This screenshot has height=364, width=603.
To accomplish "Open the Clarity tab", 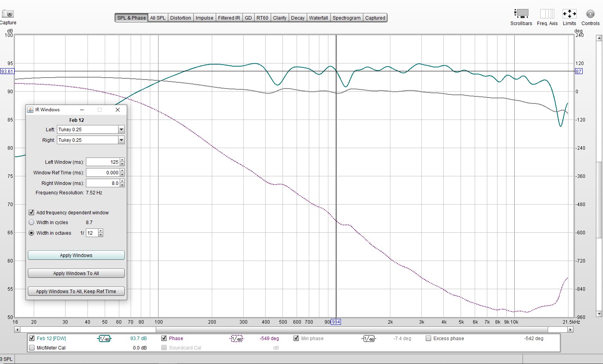I will click(280, 18).
